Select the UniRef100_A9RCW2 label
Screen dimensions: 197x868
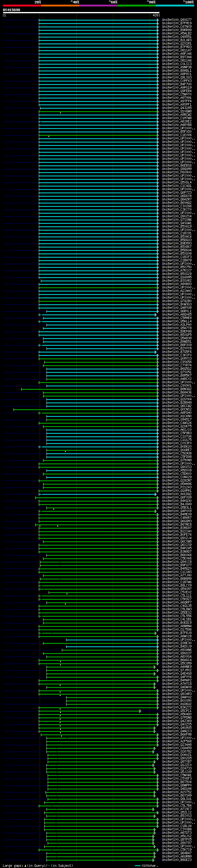[x=177, y=115]
